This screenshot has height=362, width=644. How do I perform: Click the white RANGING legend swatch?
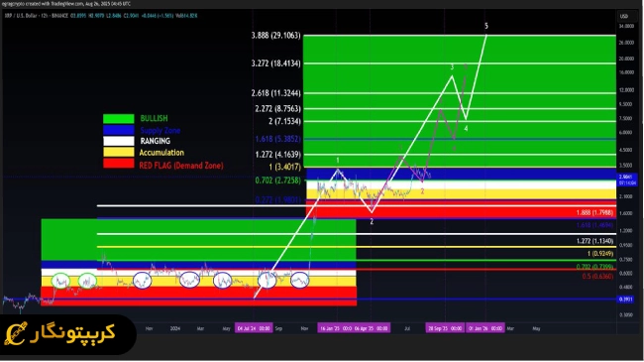(x=118, y=141)
